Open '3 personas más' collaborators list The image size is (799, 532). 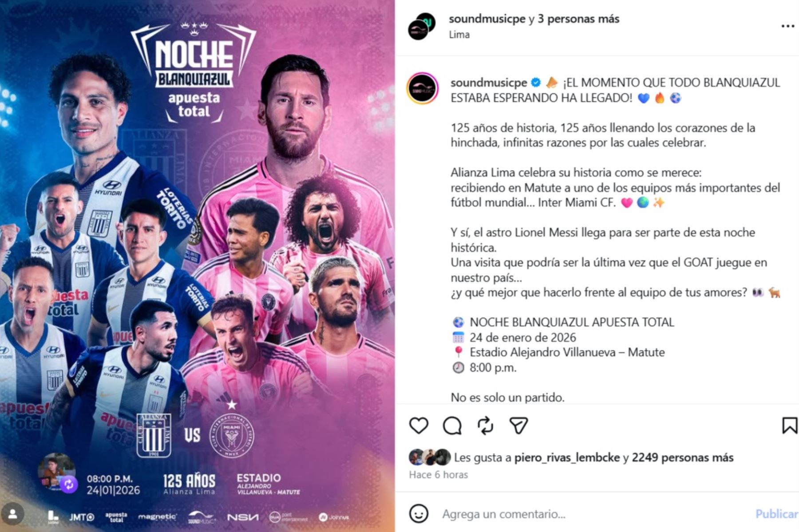click(x=578, y=19)
